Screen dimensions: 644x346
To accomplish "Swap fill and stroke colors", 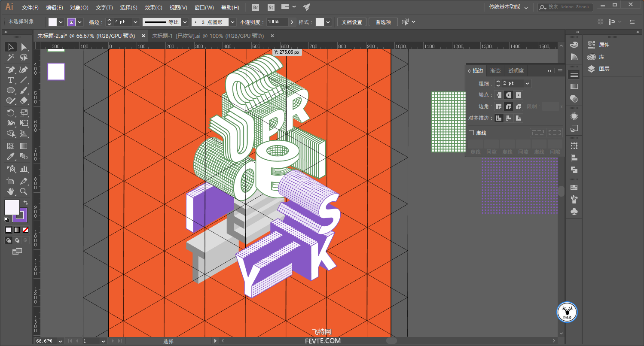I will [x=26, y=202].
